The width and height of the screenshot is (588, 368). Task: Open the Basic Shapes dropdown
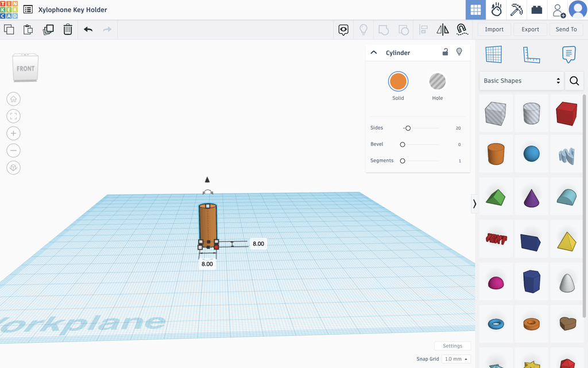click(521, 80)
